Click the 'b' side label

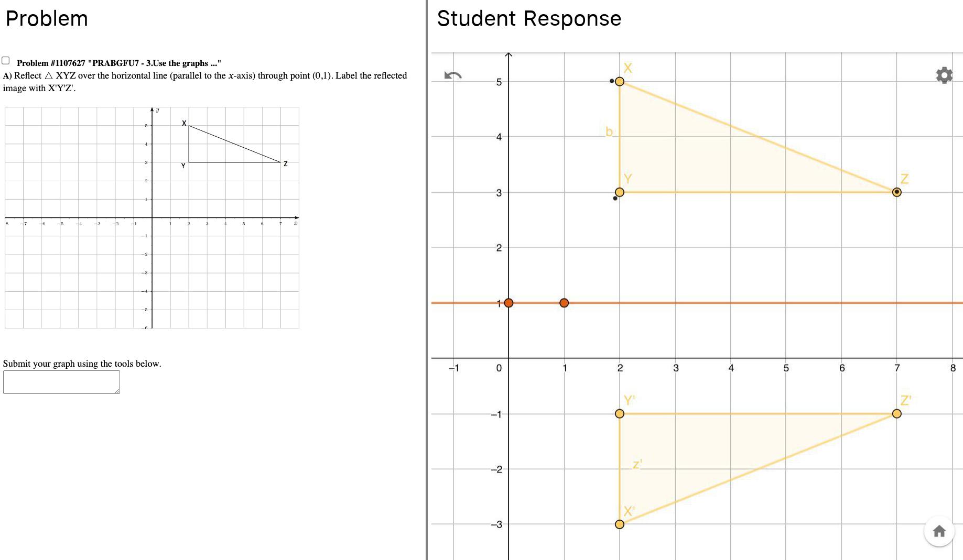pyautogui.click(x=609, y=131)
